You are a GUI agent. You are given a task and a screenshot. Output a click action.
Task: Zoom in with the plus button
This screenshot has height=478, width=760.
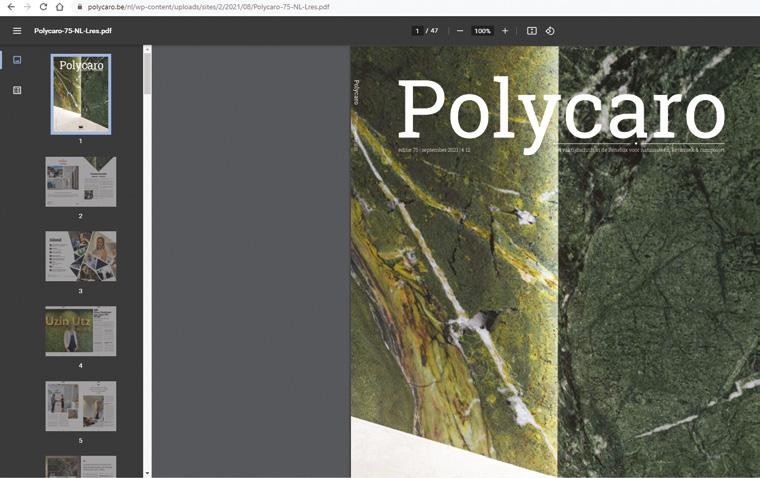tap(505, 31)
